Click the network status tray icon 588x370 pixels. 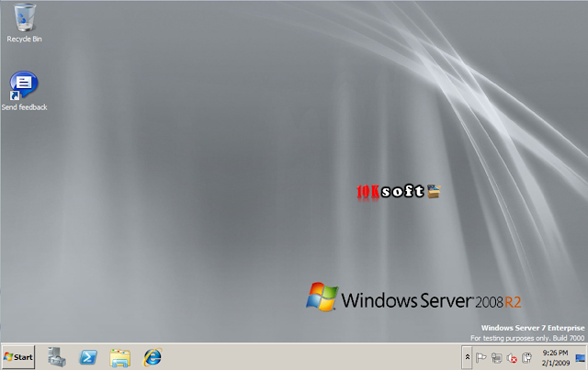(496, 358)
